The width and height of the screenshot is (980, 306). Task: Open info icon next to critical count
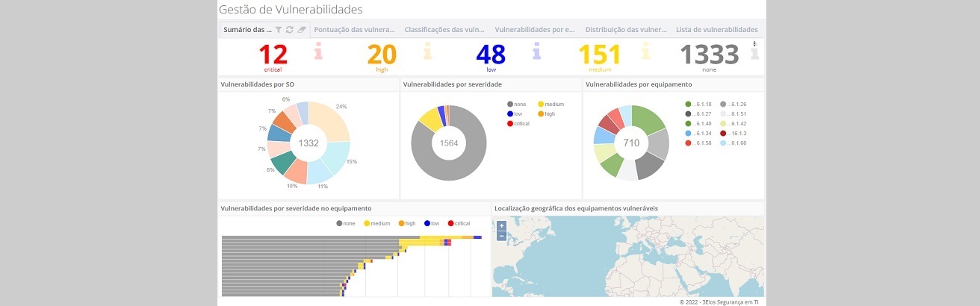(318, 52)
